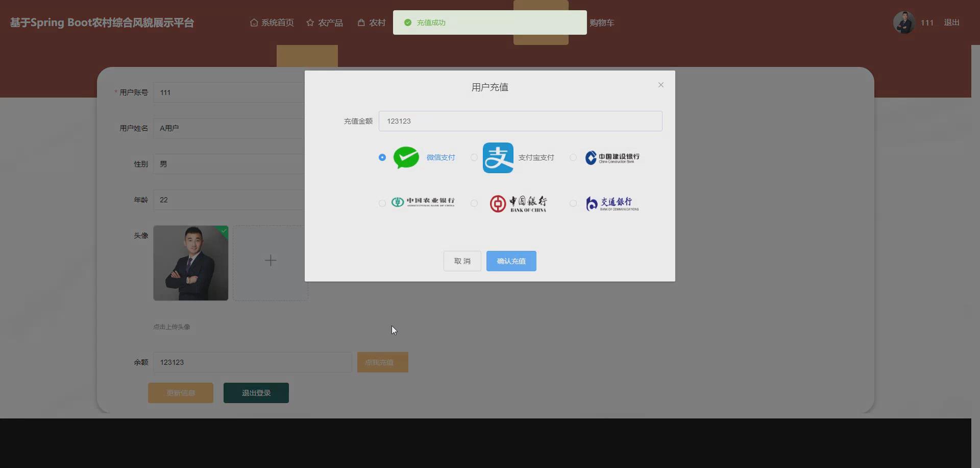Close the 用户充值 dialog with the X
Viewport: 980px width, 468px height.
click(x=661, y=85)
